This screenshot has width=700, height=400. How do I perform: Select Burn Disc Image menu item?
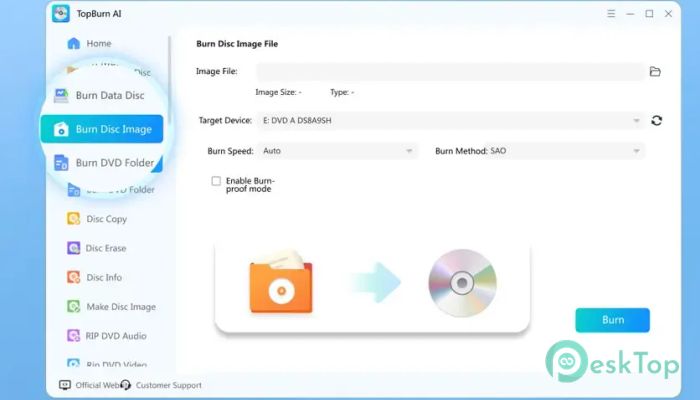point(102,129)
